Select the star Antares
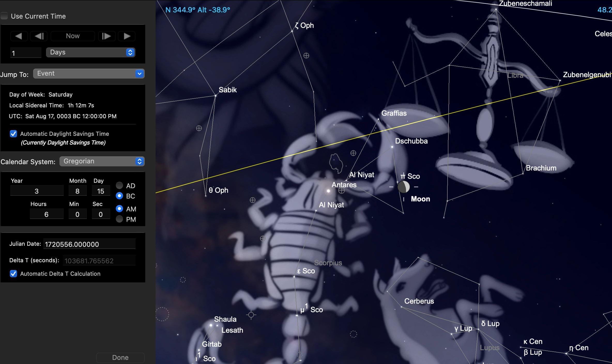Viewport: 612px width, 364px height. [x=328, y=191]
